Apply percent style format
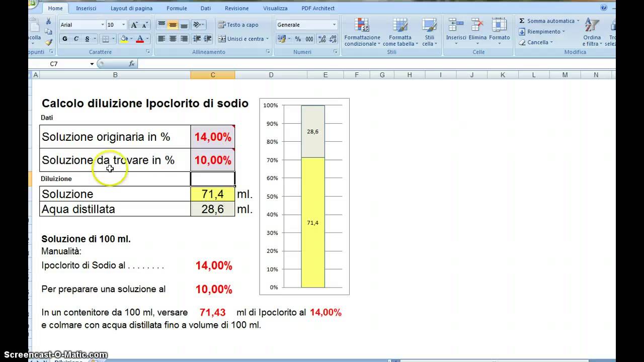This screenshot has width=644, height=362. coord(298,39)
